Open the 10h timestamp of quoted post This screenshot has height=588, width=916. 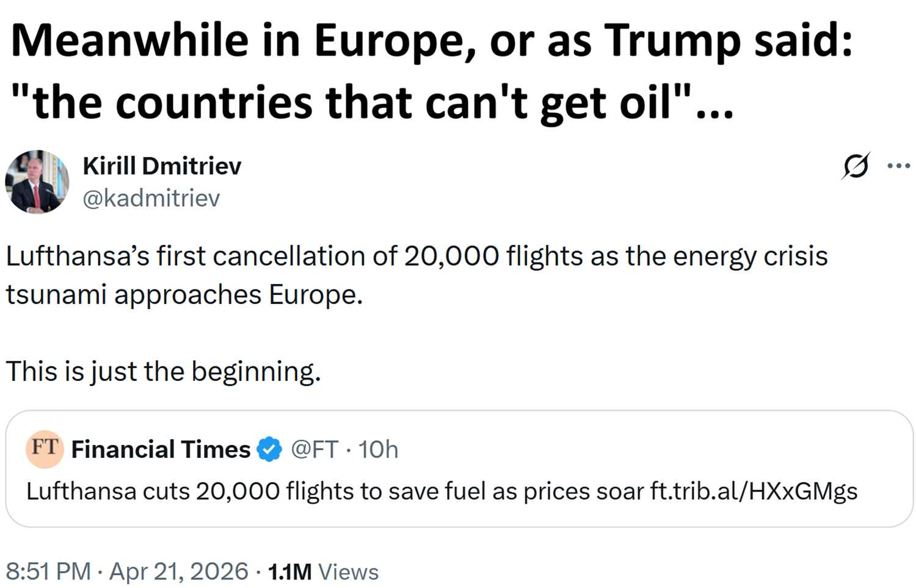pos(378,449)
